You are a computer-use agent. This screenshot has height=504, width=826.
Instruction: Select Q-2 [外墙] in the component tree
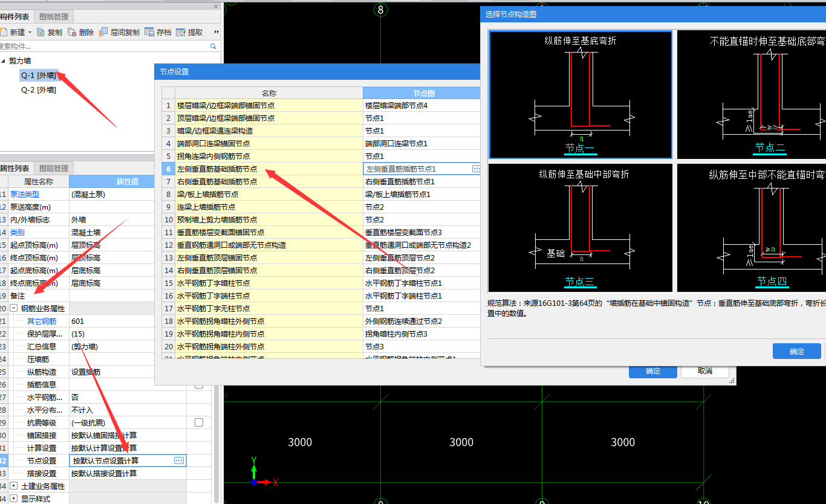(x=39, y=90)
